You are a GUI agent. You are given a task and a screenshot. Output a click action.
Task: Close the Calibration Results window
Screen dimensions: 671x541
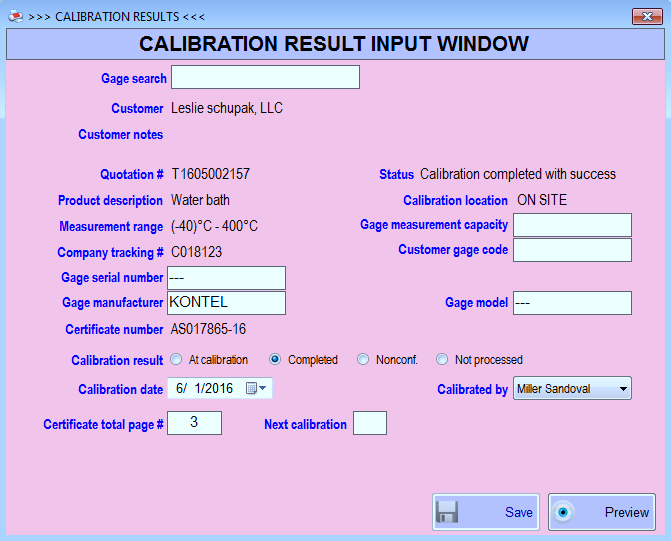pos(647,17)
